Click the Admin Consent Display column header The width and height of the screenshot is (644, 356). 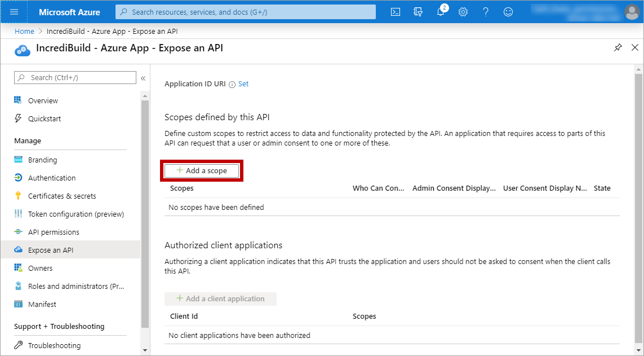pyautogui.click(x=454, y=188)
